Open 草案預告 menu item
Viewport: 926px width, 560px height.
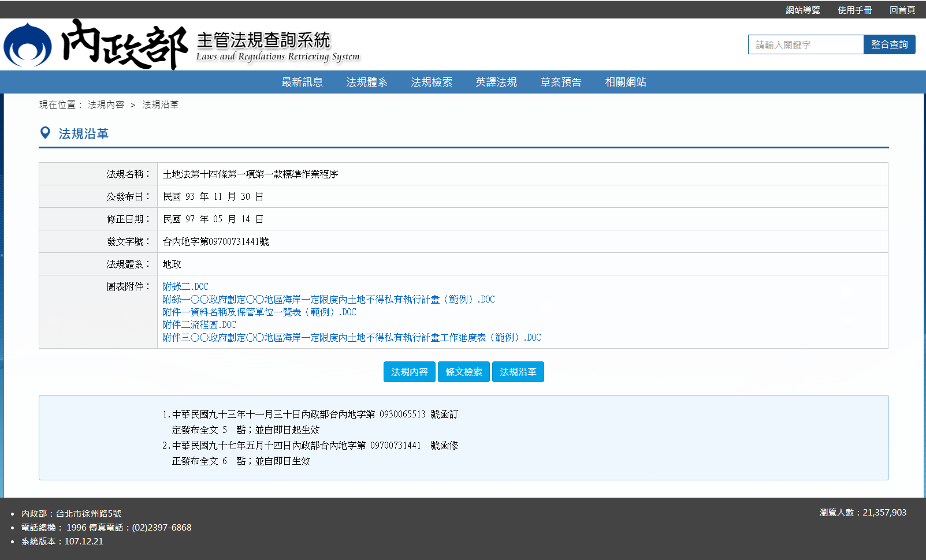(560, 82)
